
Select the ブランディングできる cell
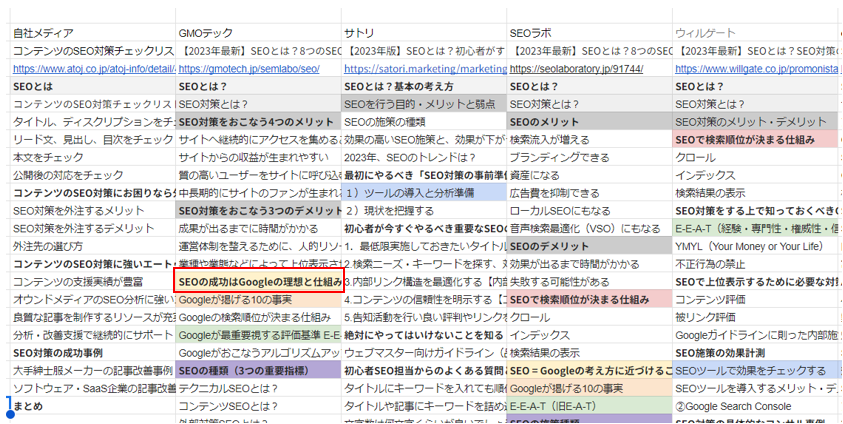click(590, 157)
